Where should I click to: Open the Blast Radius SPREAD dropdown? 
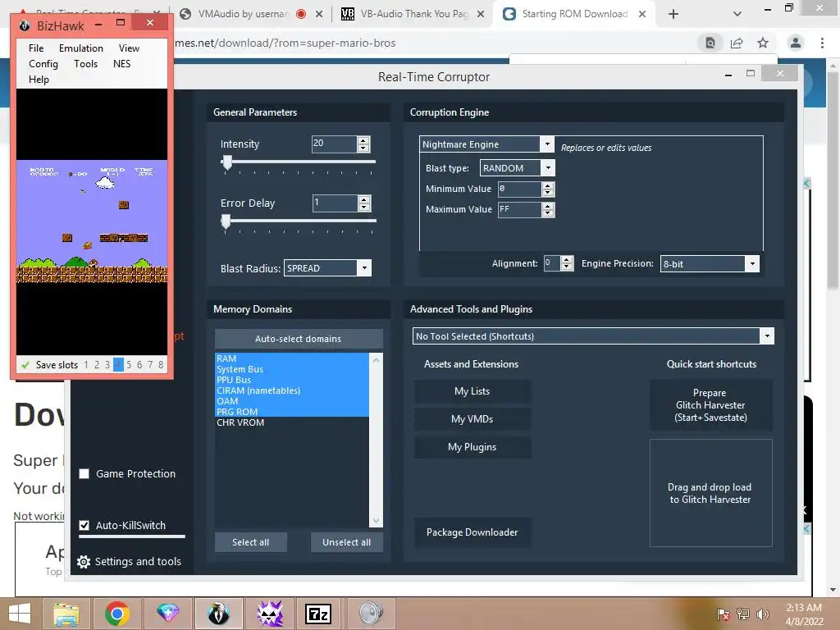click(364, 268)
